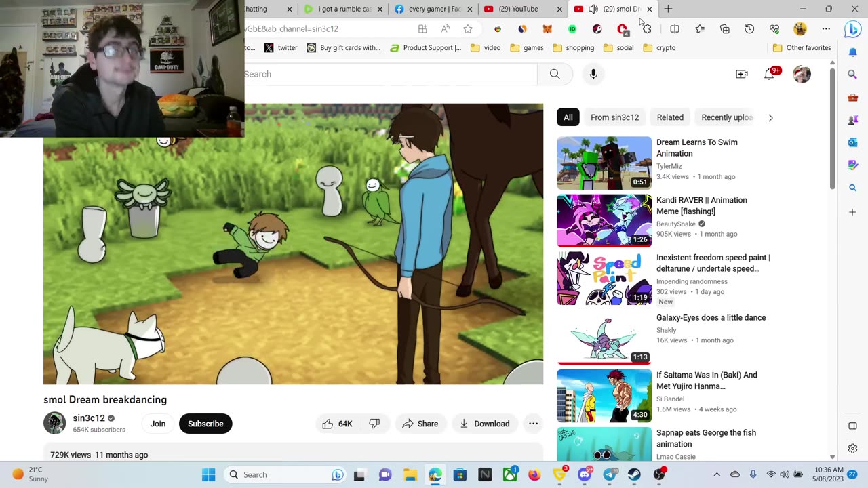
Task: Mute the tab using the speaker icon
Action: pos(593,9)
